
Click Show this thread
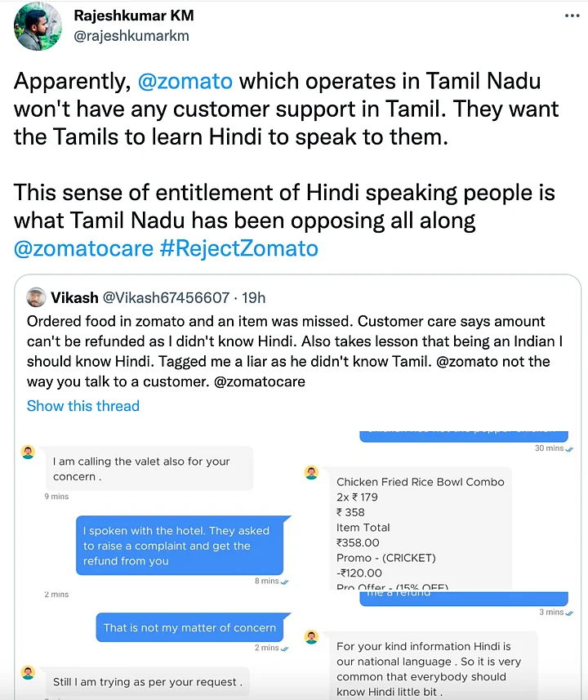tap(83, 406)
